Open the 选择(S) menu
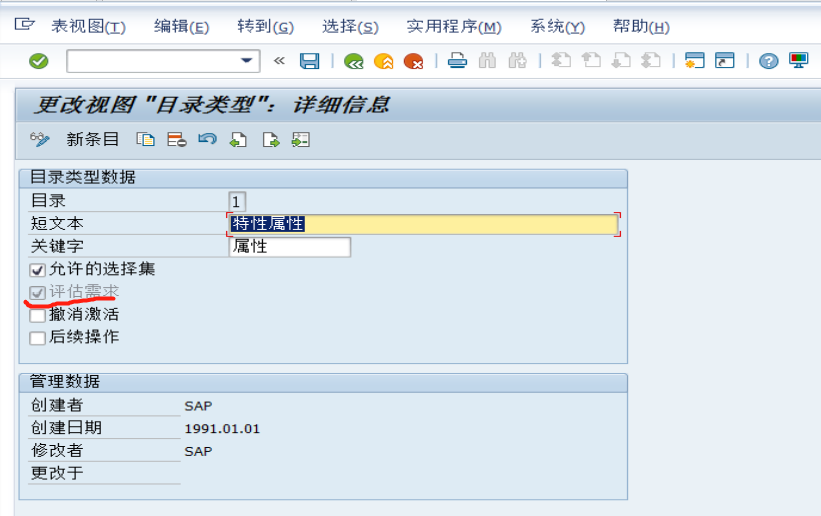 click(x=350, y=26)
